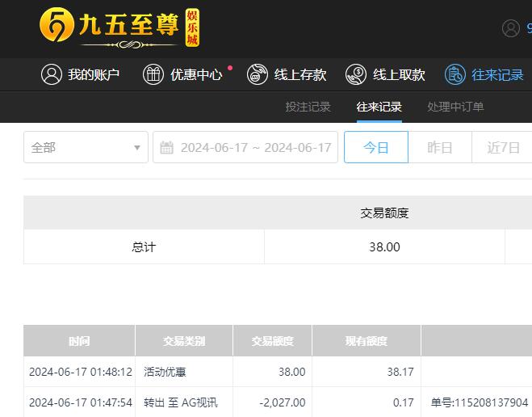Screen dimensions: 532x417
Task: Select the 近7日 date filter
Action: point(504,147)
